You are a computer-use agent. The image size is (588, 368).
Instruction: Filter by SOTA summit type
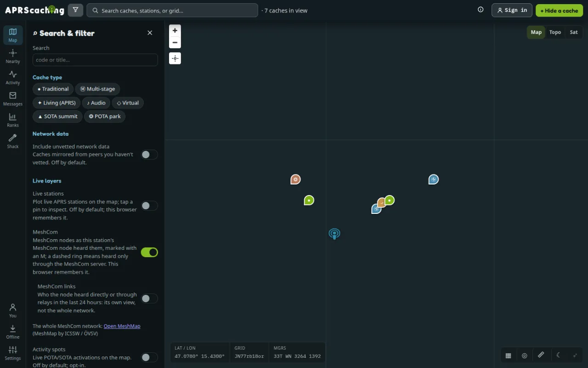[57, 116]
